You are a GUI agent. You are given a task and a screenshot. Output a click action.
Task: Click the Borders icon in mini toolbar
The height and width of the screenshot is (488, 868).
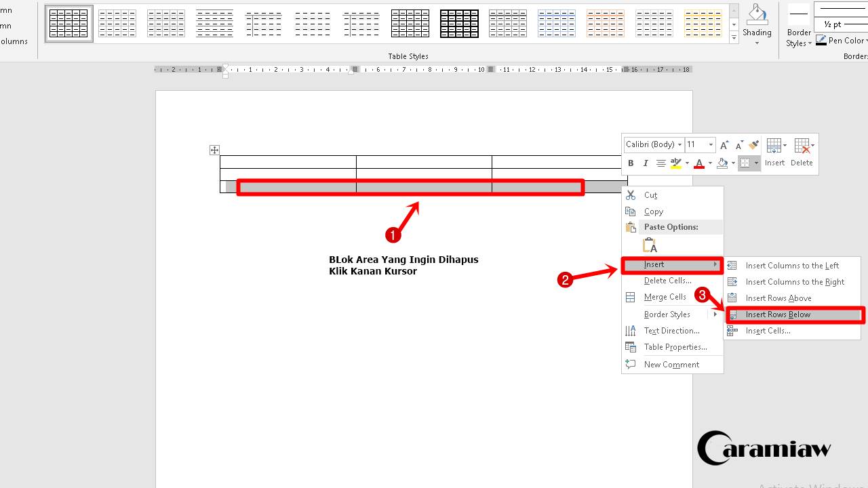pyautogui.click(x=745, y=163)
